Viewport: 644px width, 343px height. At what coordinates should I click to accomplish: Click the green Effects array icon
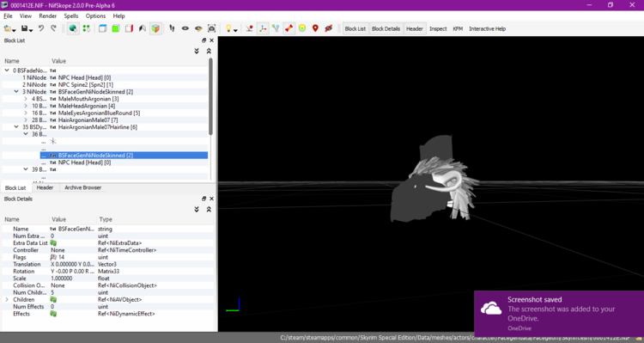click(x=53, y=314)
